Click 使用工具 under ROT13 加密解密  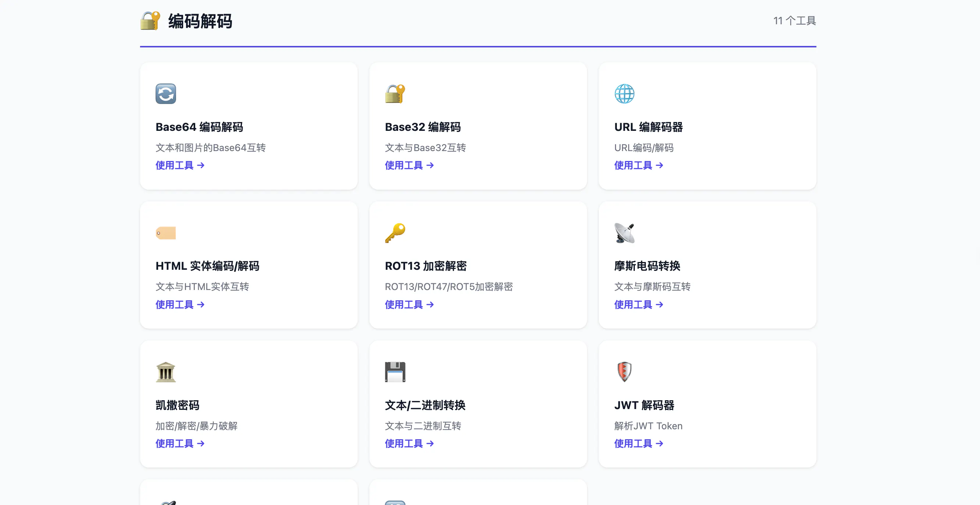(409, 305)
